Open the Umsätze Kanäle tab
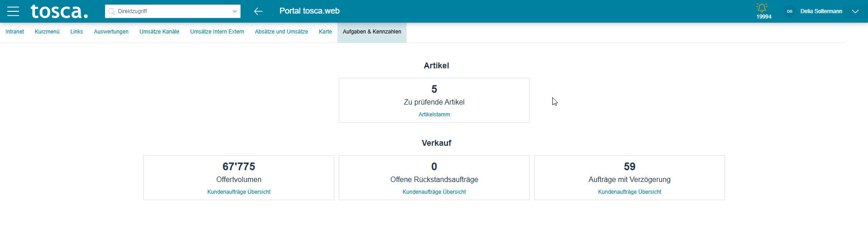The height and width of the screenshot is (230, 868). click(159, 32)
